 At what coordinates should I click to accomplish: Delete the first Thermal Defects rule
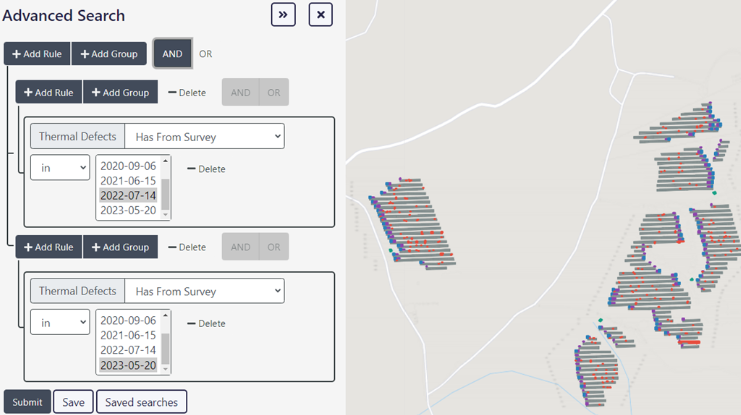point(206,169)
